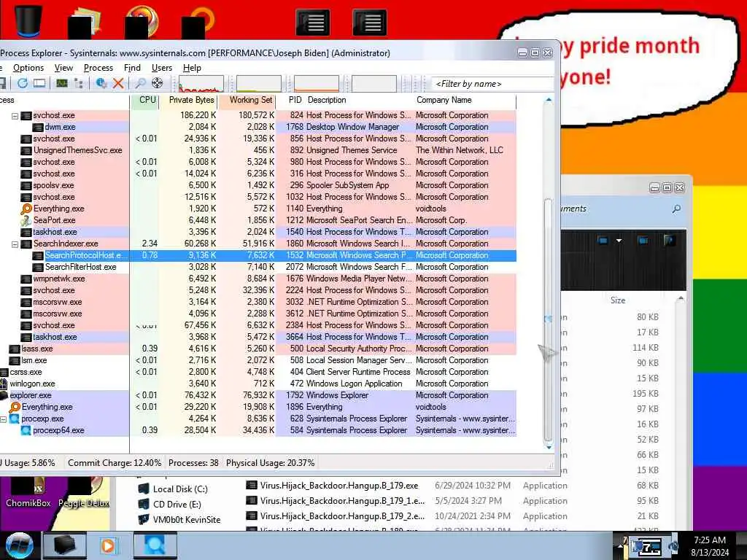Select the csrss.exe process row
The image size is (747, 560).
point(258,372)
